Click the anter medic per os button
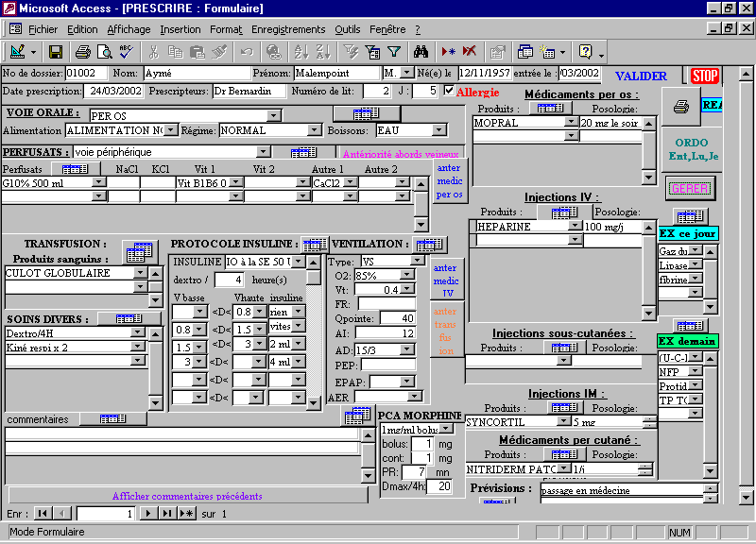This screenshot has width=756, height=544. tap(450, 181)
